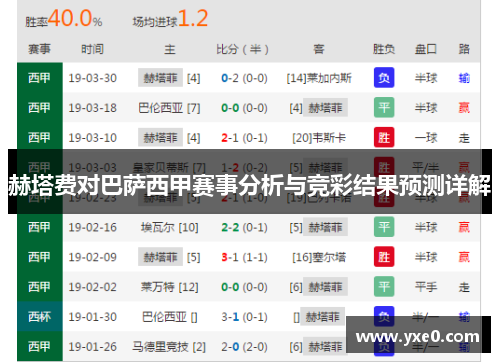Click 走 result in the 19-03-10 row
The height and width of the screenshot is (362, 500).
coord(464,138)
